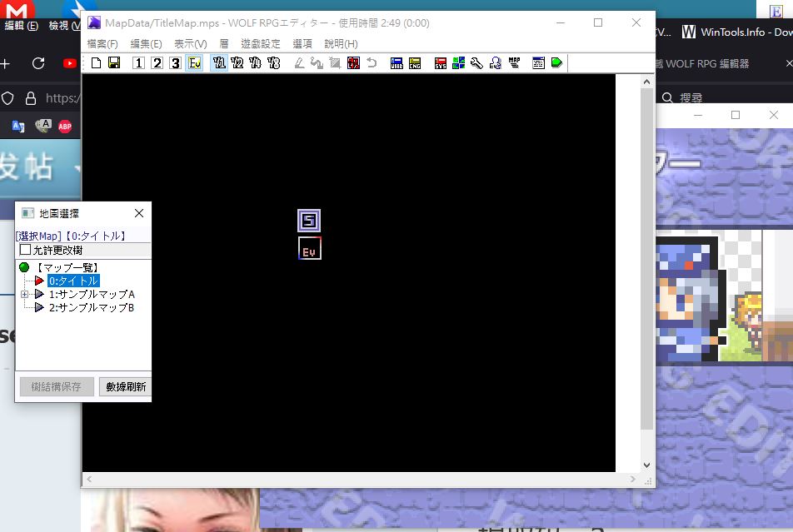Select the pencil draw tool

click(x=299, y=62)
